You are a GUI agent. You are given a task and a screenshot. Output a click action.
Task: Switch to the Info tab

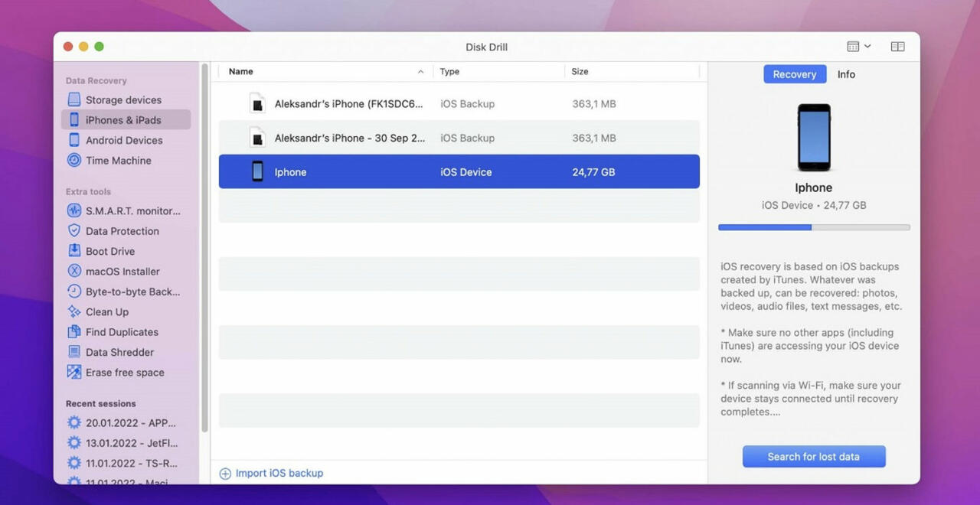(846, 74)
